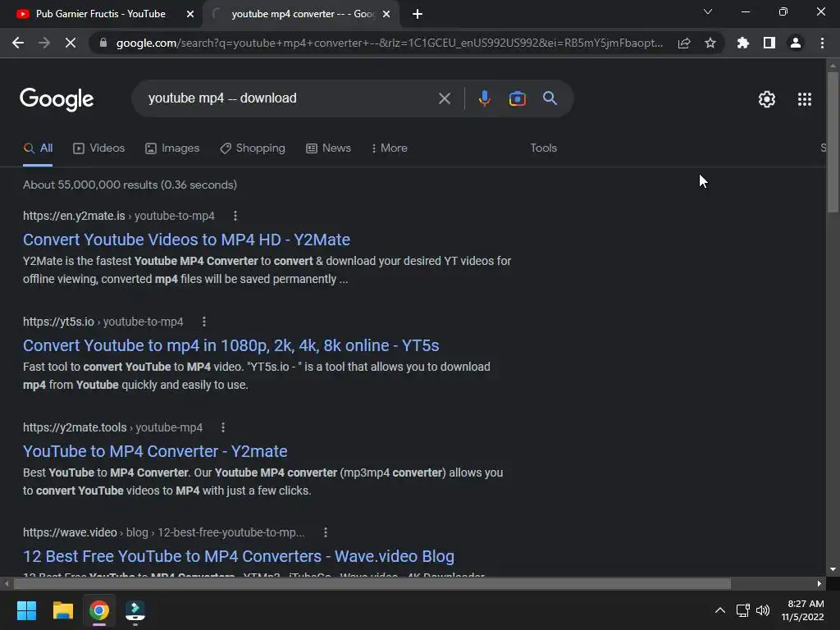
Task: Stop loading the page
Action: click(71, 43)
